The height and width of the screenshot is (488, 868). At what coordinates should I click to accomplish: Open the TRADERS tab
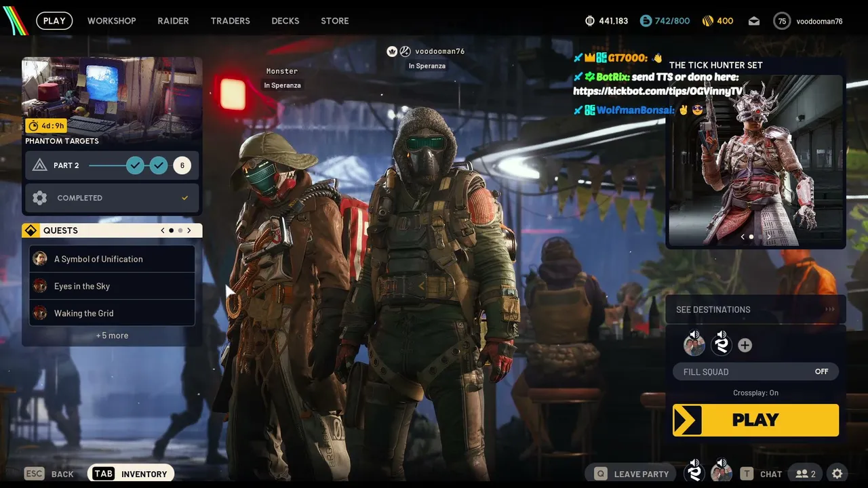click(x=230, y=21)
